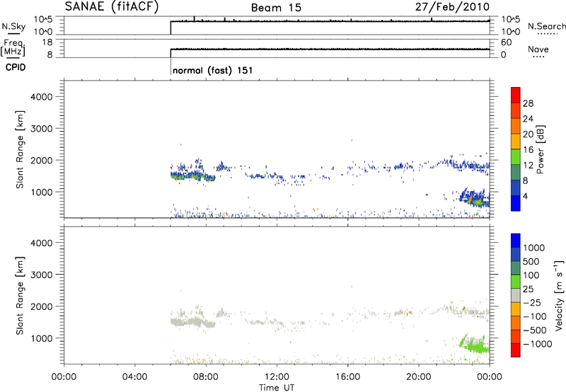
Task: Click the light green segment of the Power colorbar
Action: point(516,156)
